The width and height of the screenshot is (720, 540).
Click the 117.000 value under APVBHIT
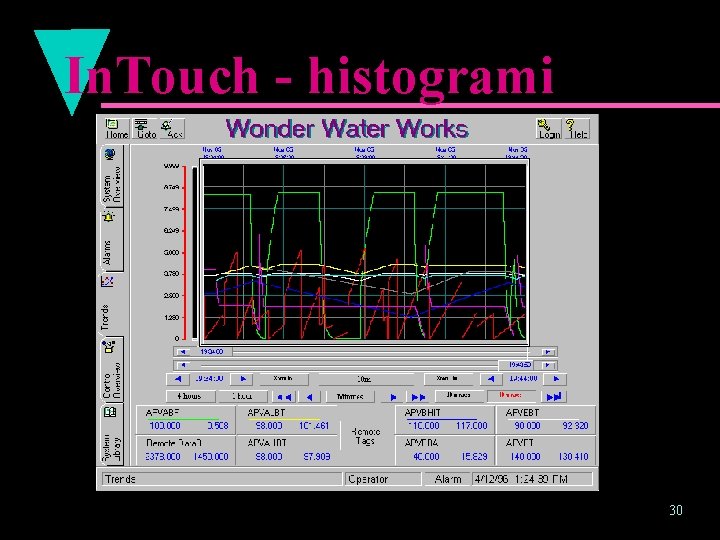[x=472, y=426]
